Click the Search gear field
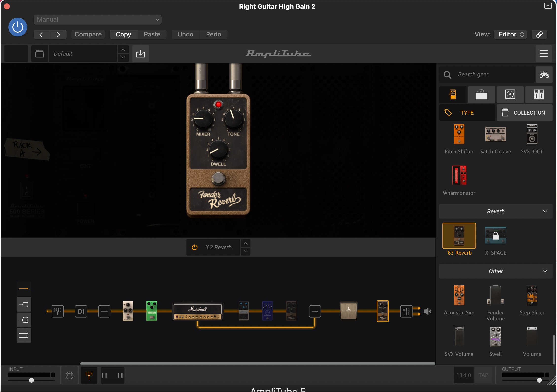This screenshot has height=392, width=557. point(487,74)
